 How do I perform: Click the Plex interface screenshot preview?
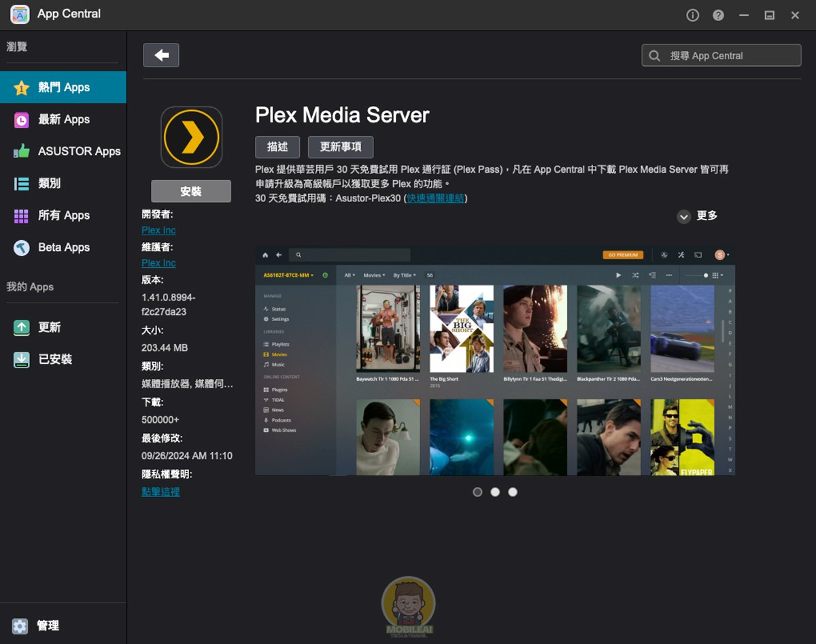[495, 360]
